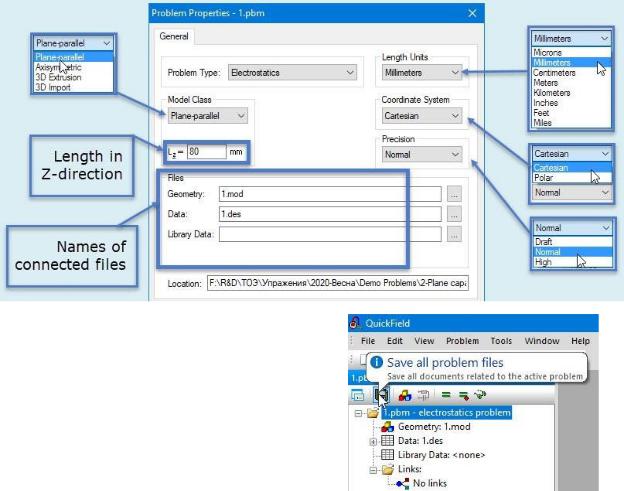The height and width of the screenshot is (491, 624).
Task: Open the Coordinate System dropdown in dialog
Action: (x=422, y=116)
